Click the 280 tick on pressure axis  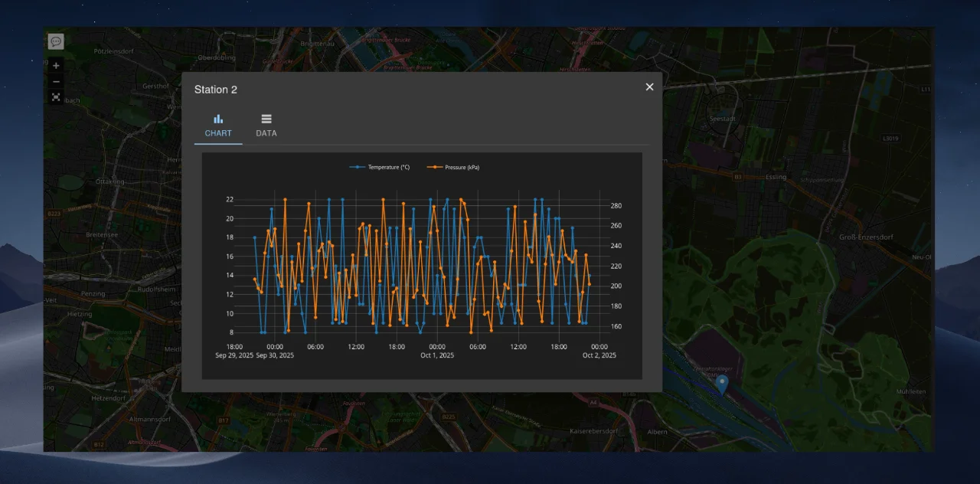point(616,206)
